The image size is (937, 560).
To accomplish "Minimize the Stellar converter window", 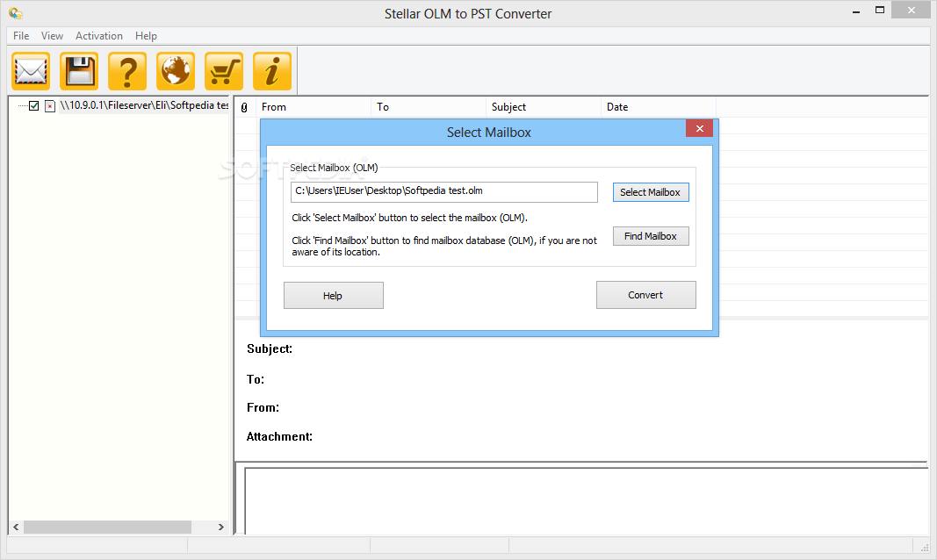I will (x=856, y=11).
